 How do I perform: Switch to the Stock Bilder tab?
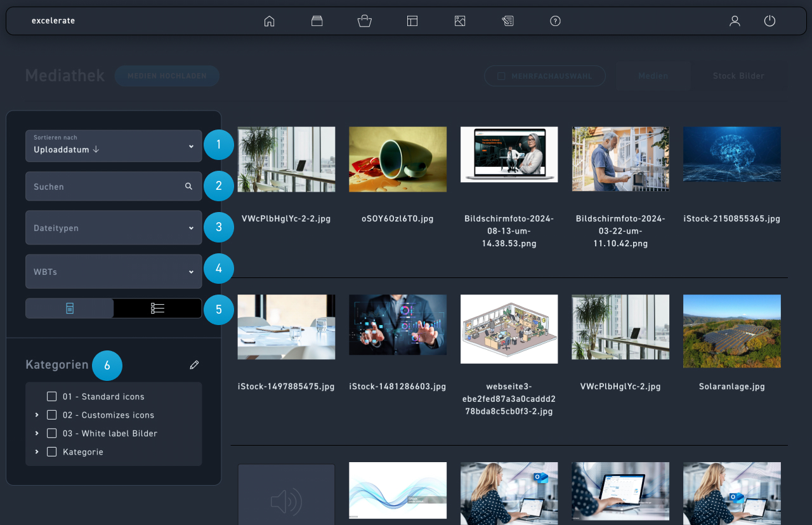pyautogui.click(x=738, y=76)
